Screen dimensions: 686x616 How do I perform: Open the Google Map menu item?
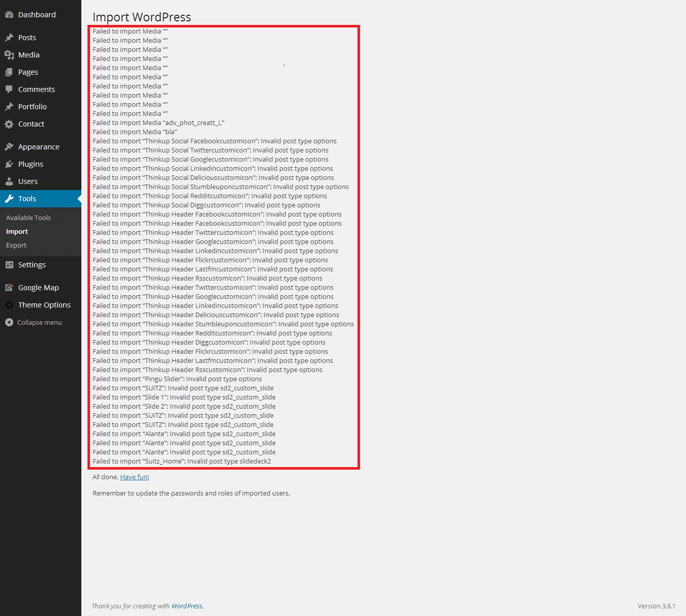pyautogui.click(x=41, y=288)
